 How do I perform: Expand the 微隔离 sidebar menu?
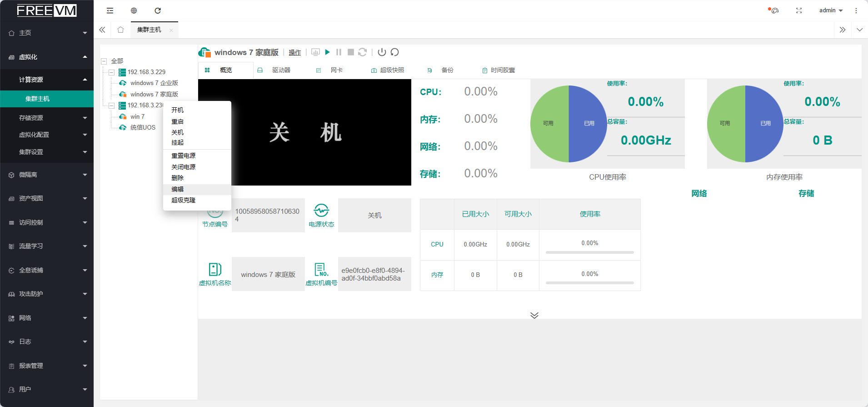pyautogui.click(x=47, y=175)
